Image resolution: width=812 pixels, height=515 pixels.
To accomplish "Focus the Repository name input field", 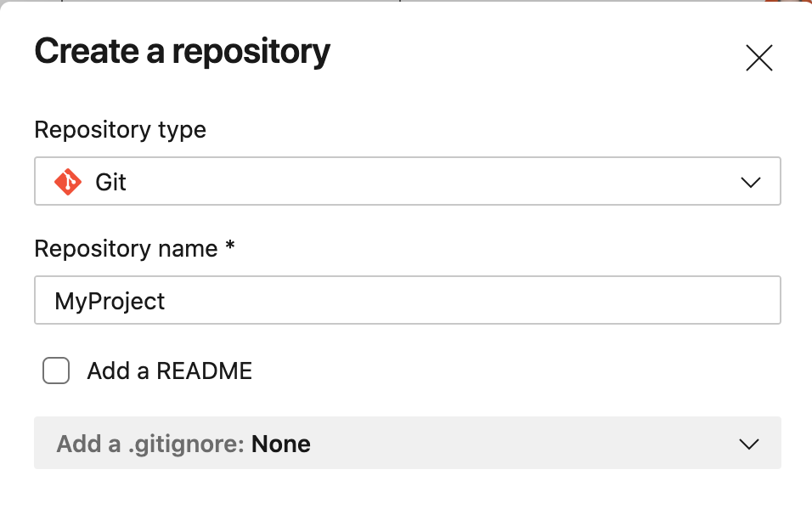I will pyautogui.click(x=407, y=300).
